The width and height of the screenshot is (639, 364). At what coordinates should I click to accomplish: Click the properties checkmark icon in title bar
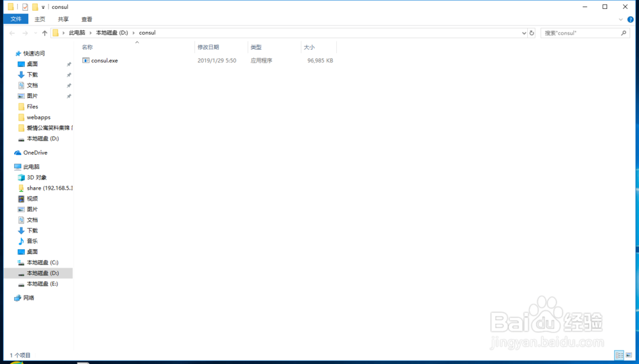pyautogui.click(x=26, y=7)
